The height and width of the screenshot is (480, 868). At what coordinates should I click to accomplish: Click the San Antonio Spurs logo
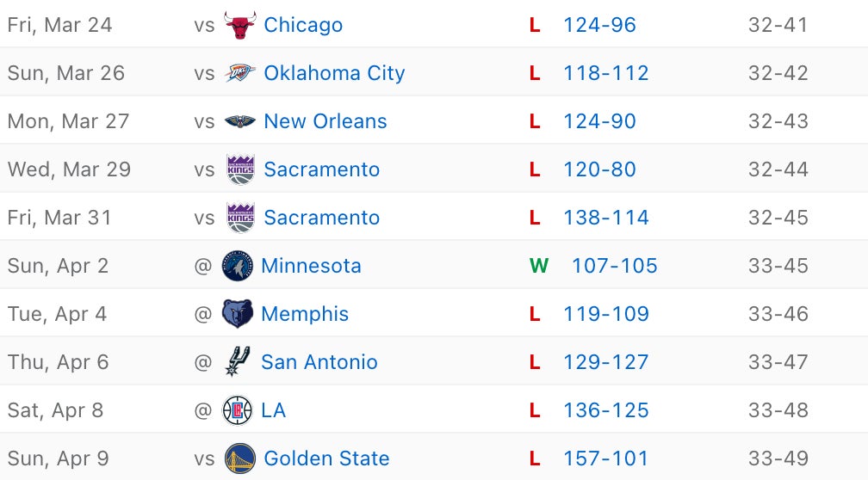tap(238, 362)
